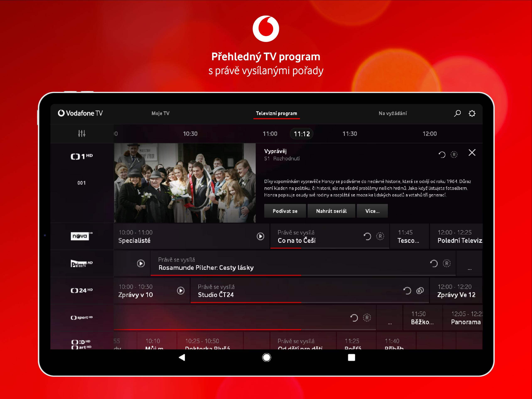
Task: Toggle recording for Studio ČT24
Action: 420,291
